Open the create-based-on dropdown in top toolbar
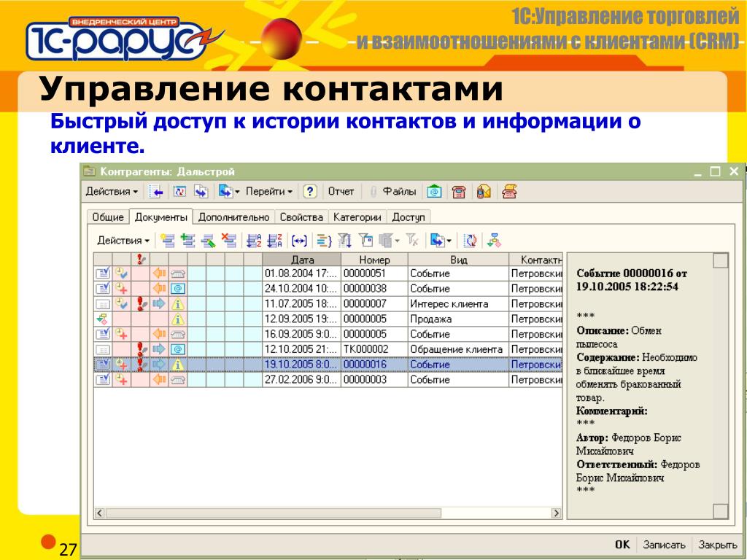747x560 pixels. [228, 192]
